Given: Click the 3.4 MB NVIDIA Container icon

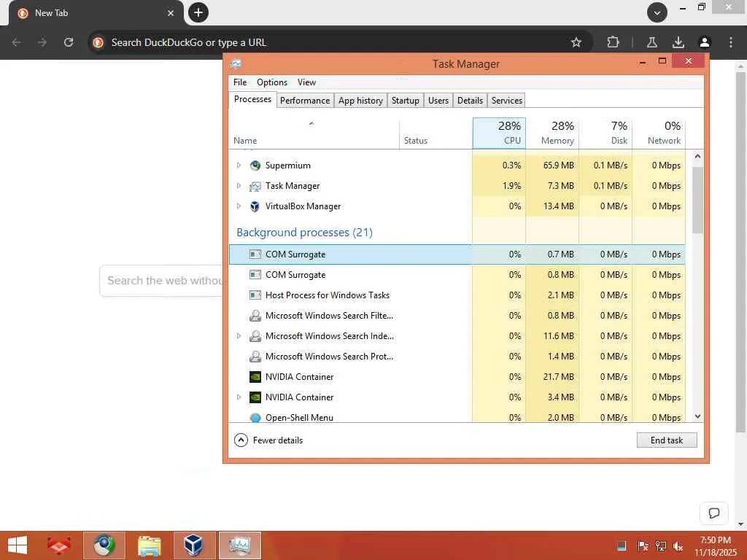Looking at the screenshot, I should (255, 397).
